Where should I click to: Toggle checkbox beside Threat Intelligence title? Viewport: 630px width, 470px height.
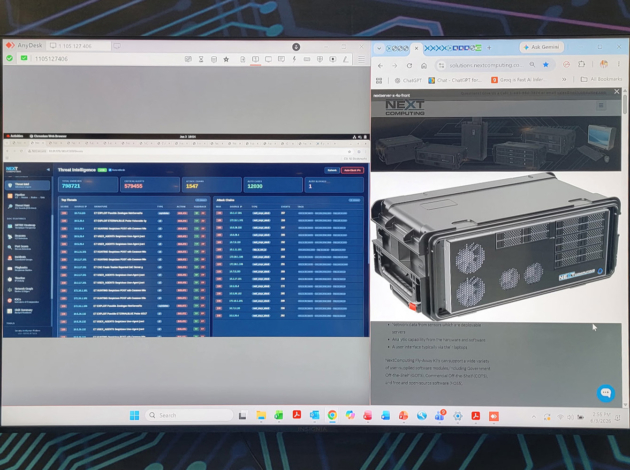pos(110,170)
